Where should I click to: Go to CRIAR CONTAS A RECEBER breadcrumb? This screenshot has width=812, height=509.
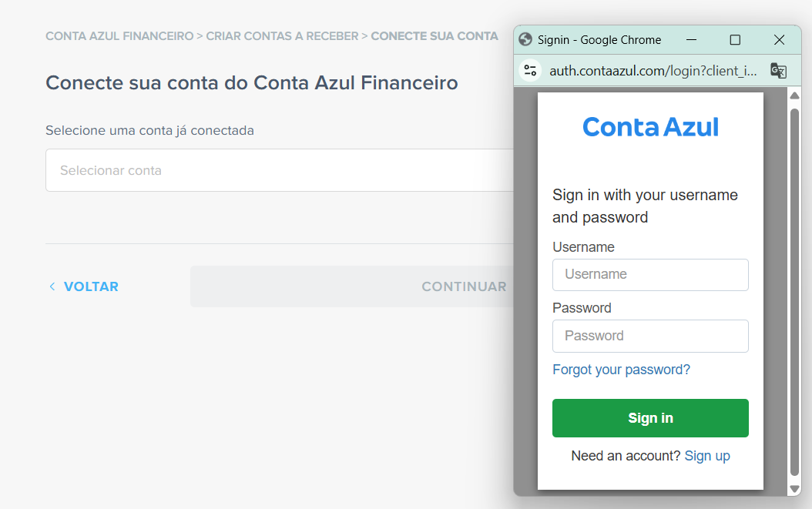[x=282, y=36]
